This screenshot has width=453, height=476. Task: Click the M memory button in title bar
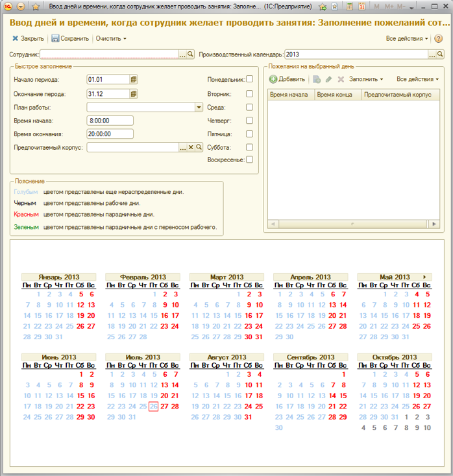tap(376, 6)
